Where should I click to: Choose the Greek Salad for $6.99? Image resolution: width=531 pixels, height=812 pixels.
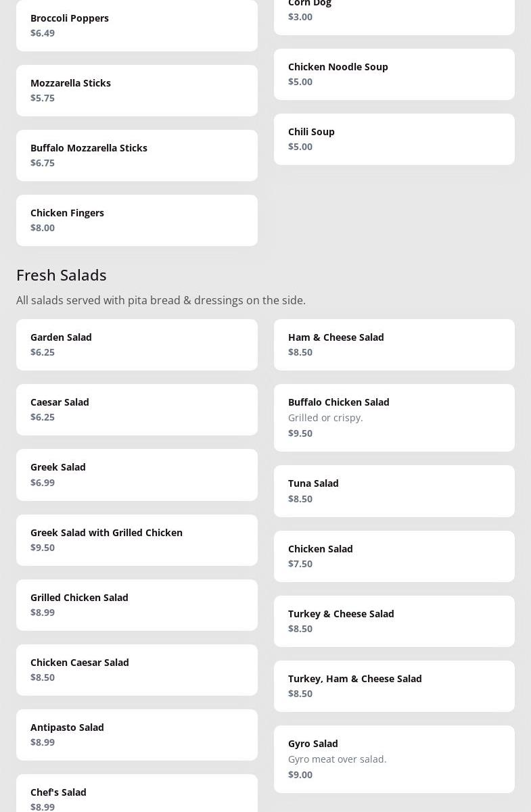pyautogui.click(x=137, y=474)
